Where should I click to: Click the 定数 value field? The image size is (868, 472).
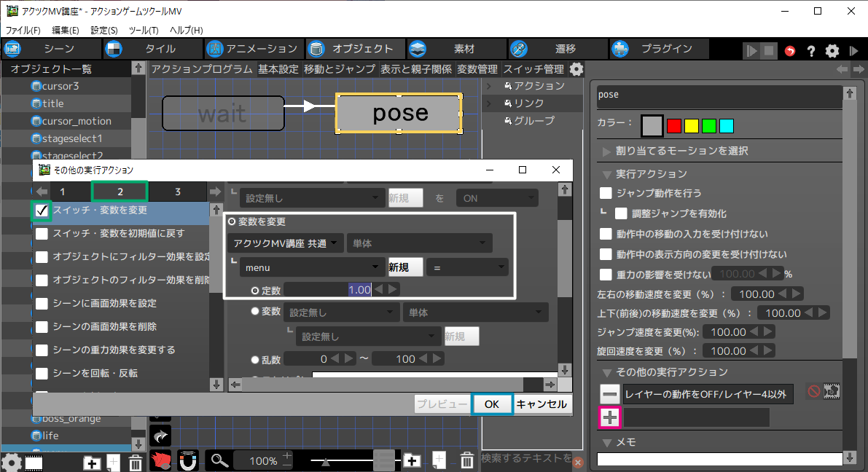click(329, 290)
